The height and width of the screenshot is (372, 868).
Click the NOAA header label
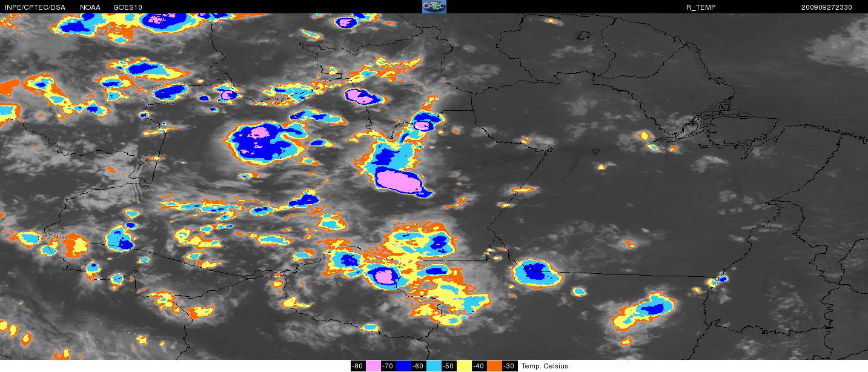[90, 7]
